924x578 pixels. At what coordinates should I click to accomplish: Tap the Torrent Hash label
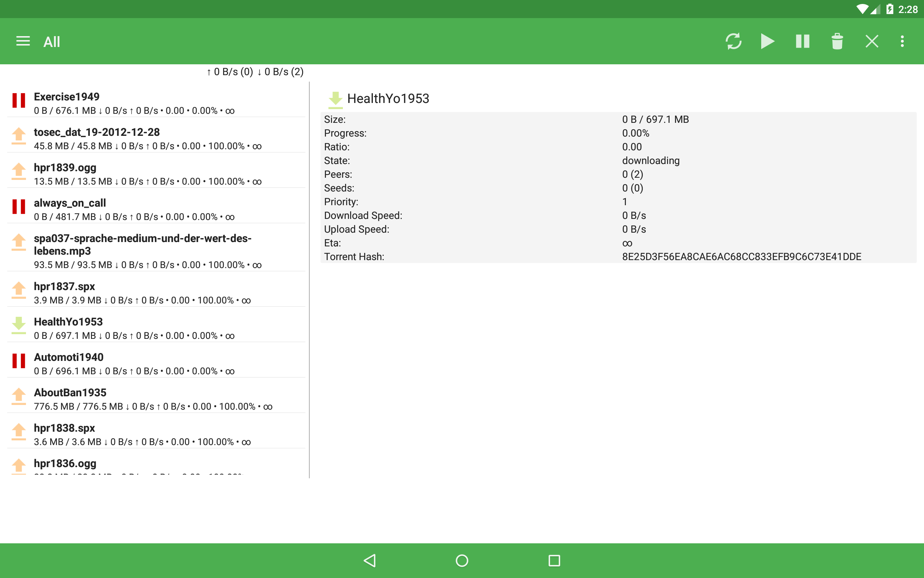pyautogui.click(x=354, y=256)
